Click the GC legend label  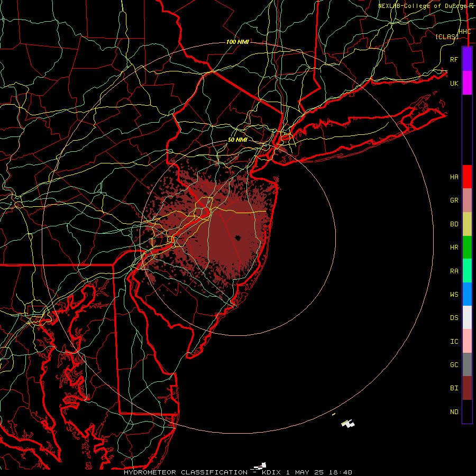pos(454,364)
